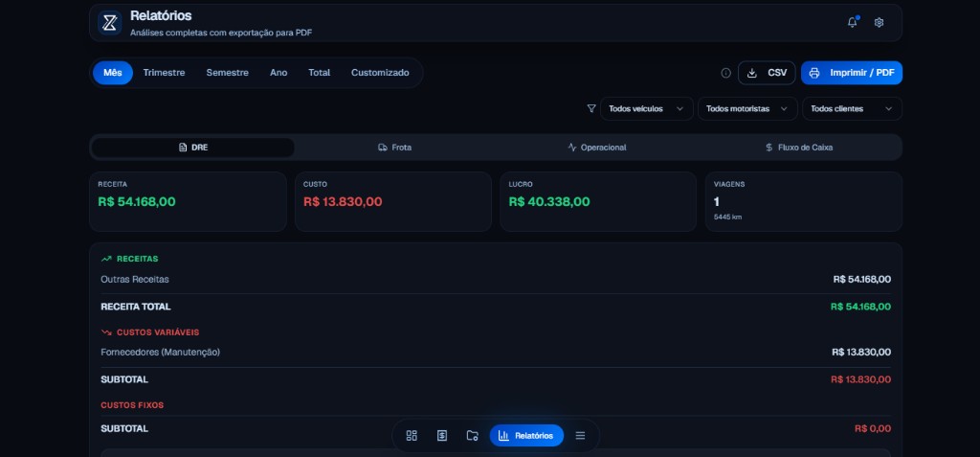Export the report as CSV

767,73
